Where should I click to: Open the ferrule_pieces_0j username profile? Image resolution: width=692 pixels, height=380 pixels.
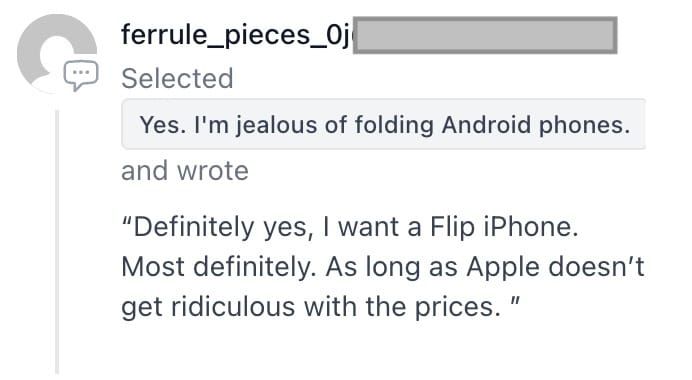click(x=237, y=35)
